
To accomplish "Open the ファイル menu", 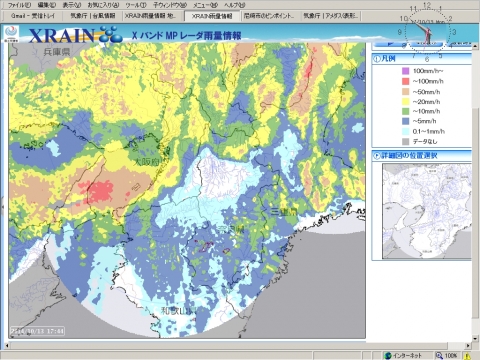I will [19, 5].
